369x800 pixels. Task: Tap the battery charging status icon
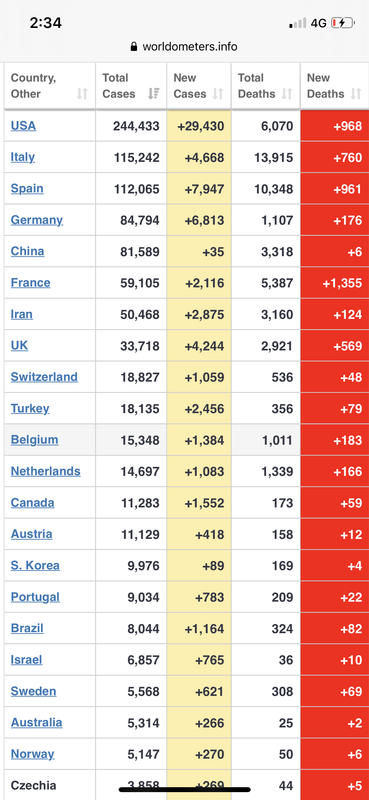(342, 23)
